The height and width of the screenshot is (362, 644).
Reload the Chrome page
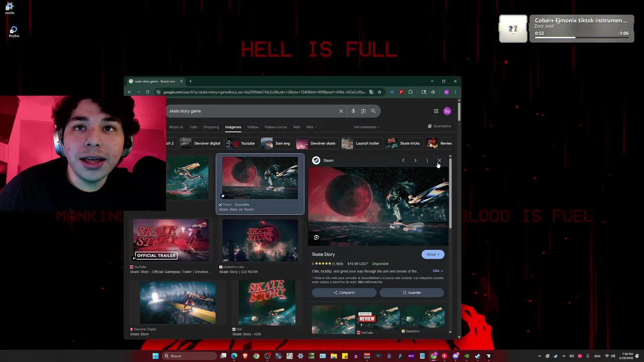pos(147,92)
